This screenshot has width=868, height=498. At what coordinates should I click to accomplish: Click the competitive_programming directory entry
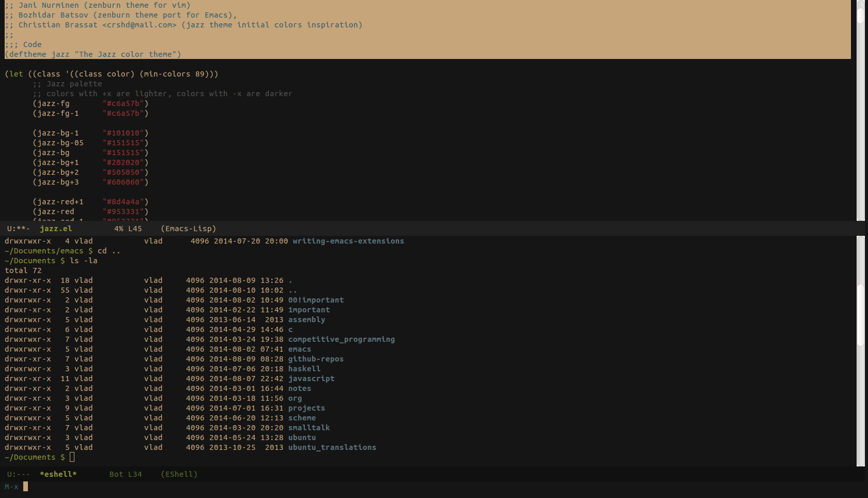click(x=342, y=339)
